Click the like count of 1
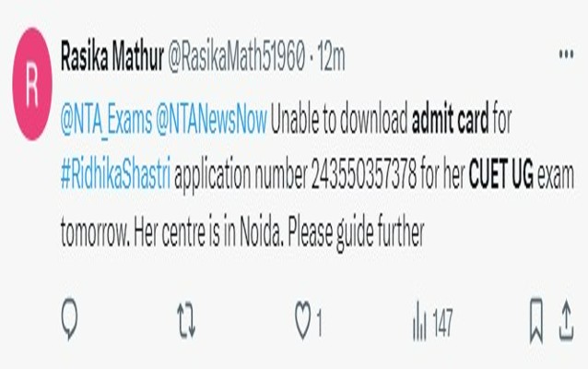The image size is (588, 369). pyautogui.click(x=319, y=323)
